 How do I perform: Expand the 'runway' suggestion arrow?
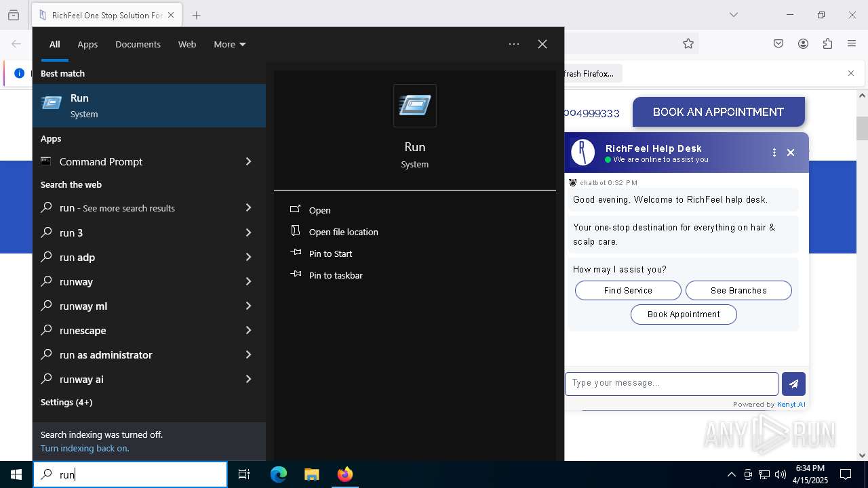pyautogui.click(x=248, y=281)
